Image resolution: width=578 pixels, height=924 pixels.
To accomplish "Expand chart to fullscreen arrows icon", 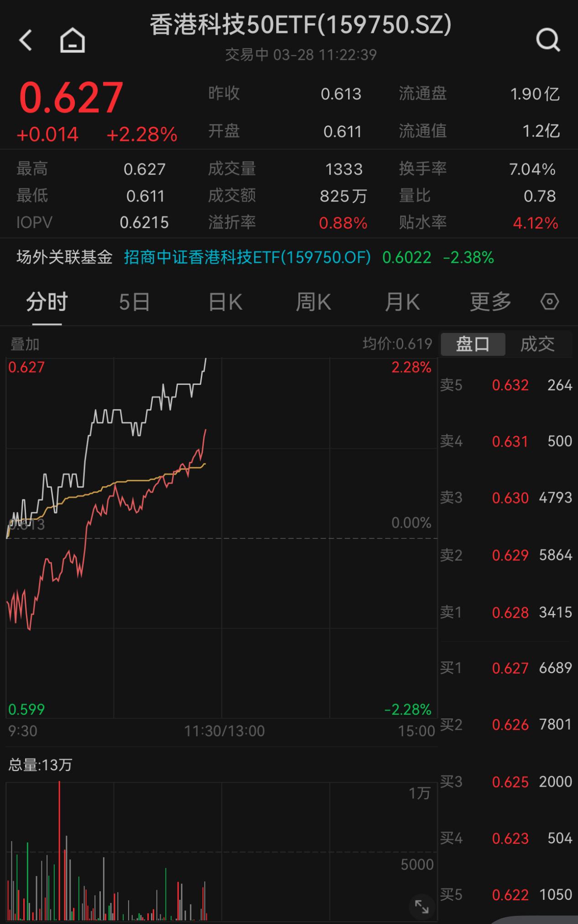I will click(422, 907).
